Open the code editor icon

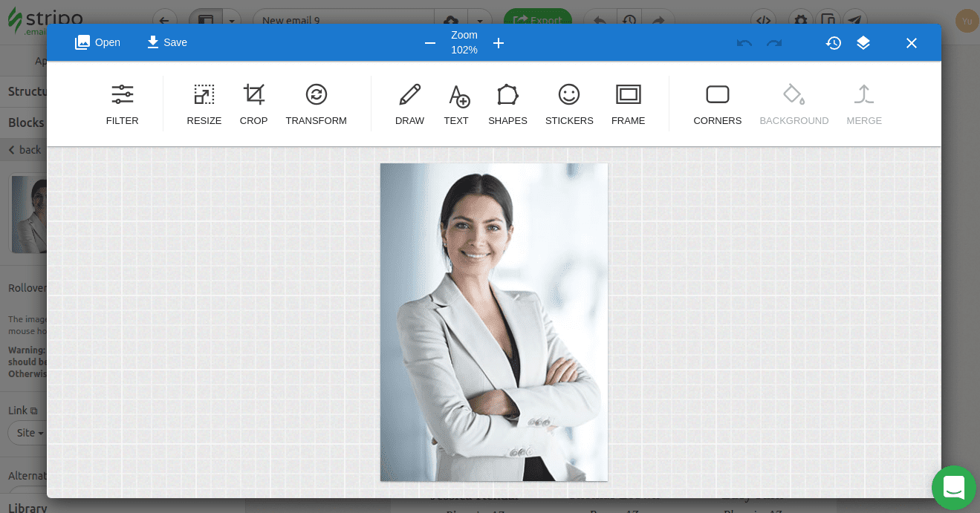pyautogui.click(x=764, y=20)
